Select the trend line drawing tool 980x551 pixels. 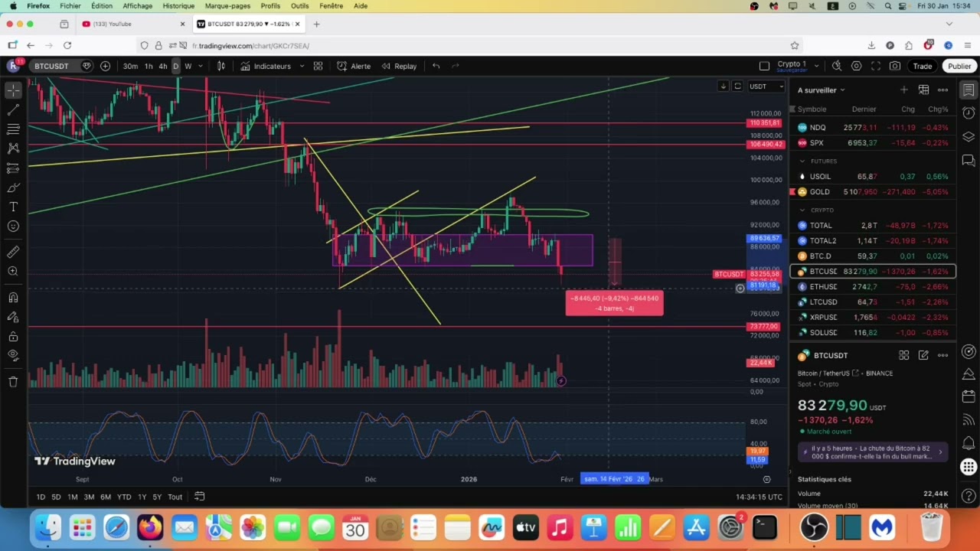[13, 110]
